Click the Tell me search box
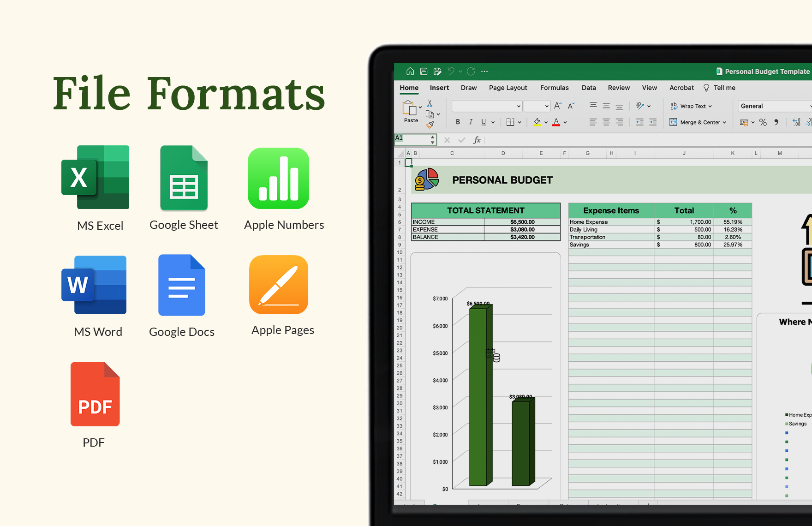Image resolution: width=812 pixels, height=526 pixels. click(x=719, y=88)
